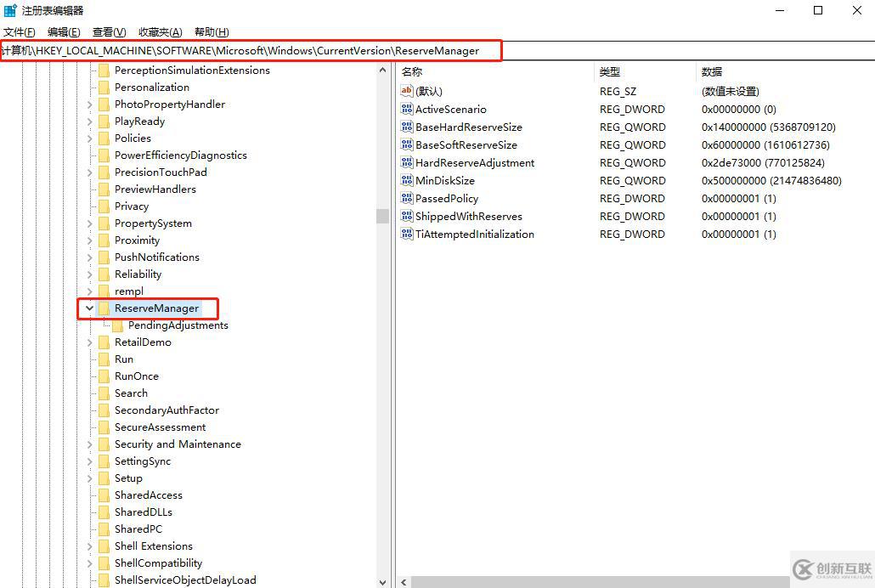Screen dimensions: 875x588
Task: Select the PreviewHandlers key
Action: pos(155,189)
